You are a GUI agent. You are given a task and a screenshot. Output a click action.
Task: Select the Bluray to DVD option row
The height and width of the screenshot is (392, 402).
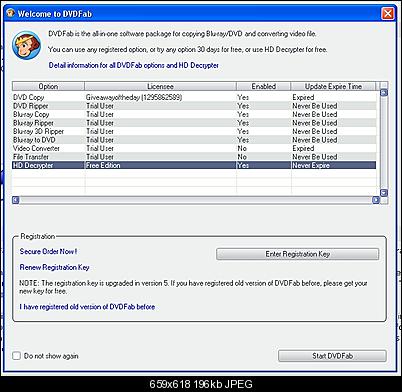(194, 140)
